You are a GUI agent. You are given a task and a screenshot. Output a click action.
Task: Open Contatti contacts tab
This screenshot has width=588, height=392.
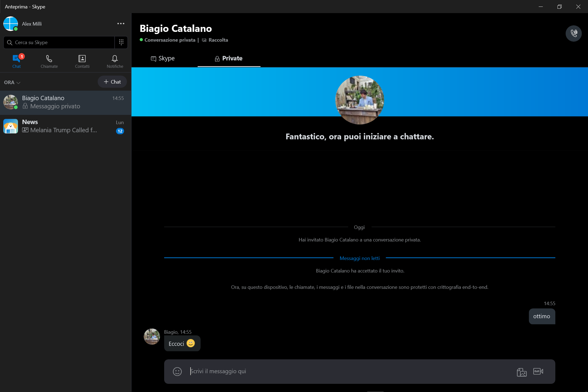pyautogui.click(x=82, y=61)
